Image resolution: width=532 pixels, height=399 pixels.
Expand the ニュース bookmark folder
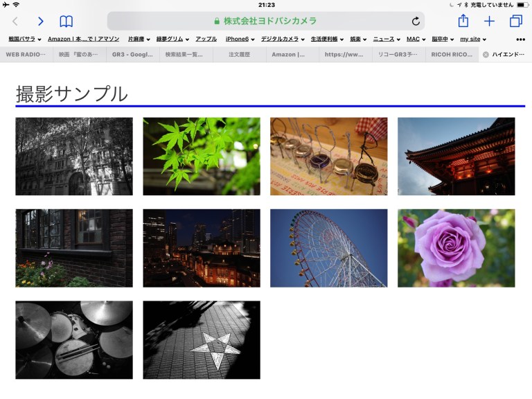387,39
